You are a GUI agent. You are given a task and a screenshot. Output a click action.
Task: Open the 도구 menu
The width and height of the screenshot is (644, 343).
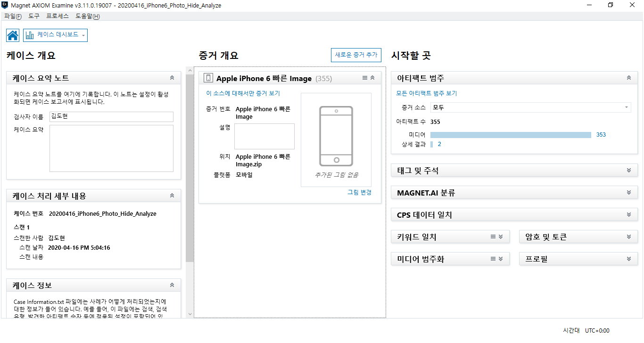coord(34,16)
